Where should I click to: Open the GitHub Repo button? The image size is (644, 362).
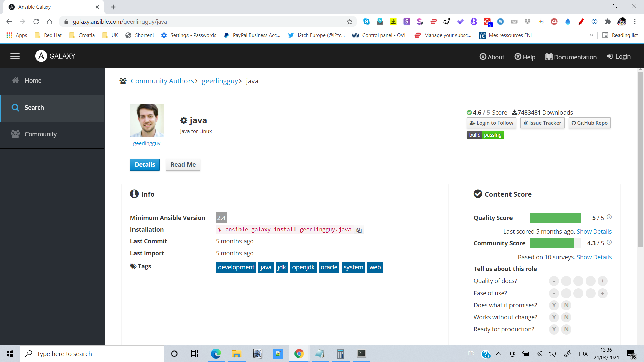pyautogui.click(x=589, y=123)
